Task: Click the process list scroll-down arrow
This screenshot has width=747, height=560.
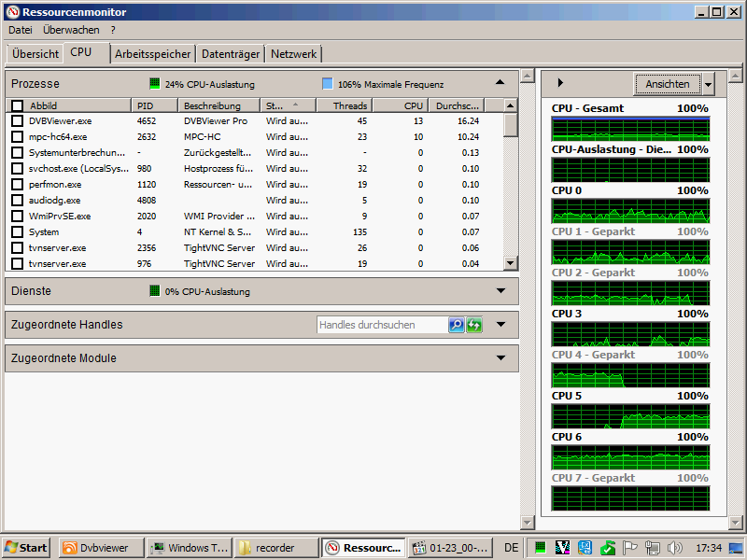Action: (510, 263)
